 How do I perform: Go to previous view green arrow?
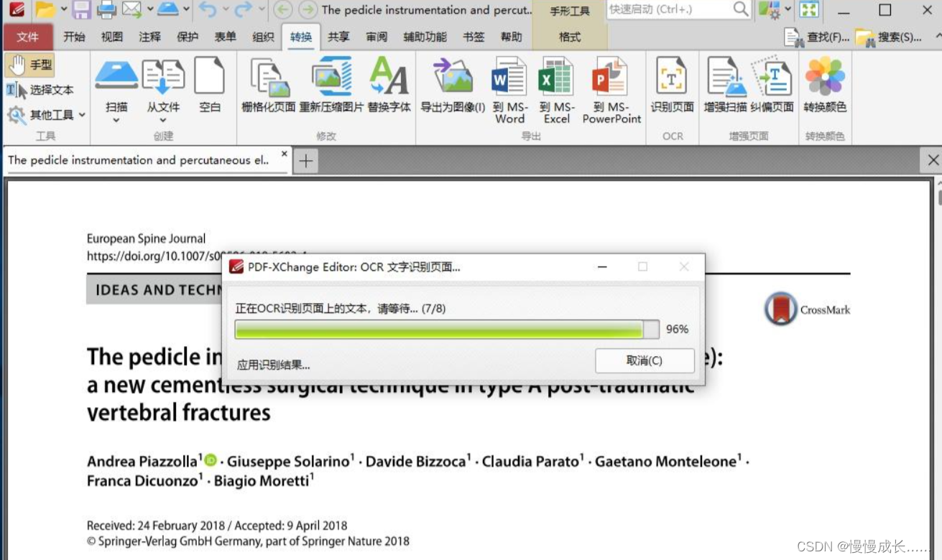coord(283,9)
